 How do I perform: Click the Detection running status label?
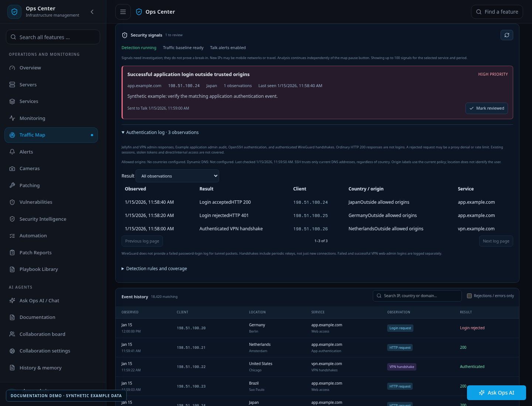point(139,48)
